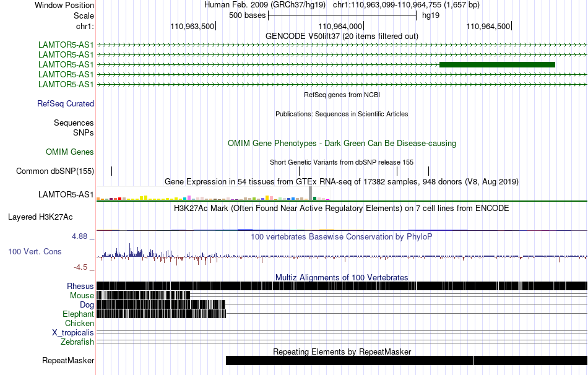Click the RepeatMasker track label

pyautogui.click(x=68, y=360)
